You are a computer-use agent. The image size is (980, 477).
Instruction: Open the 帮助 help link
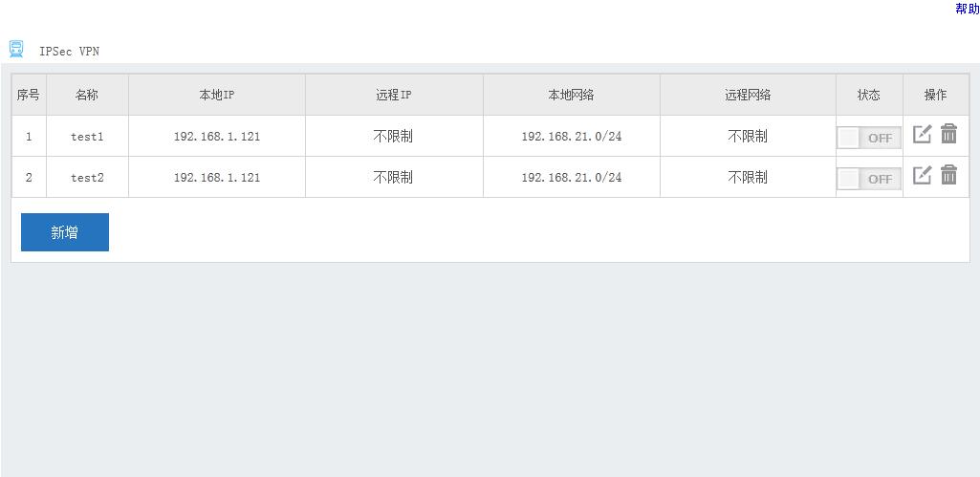coord(967,10)
